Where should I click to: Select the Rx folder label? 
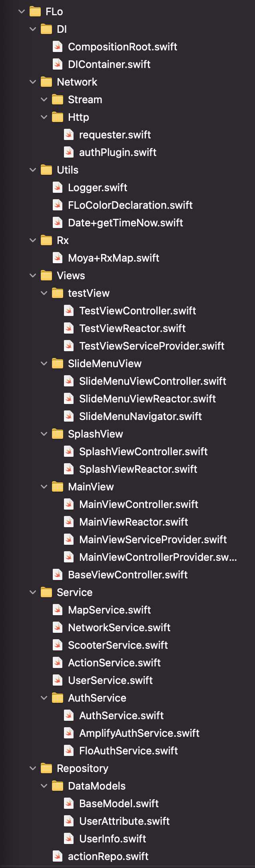coord(63,240)
